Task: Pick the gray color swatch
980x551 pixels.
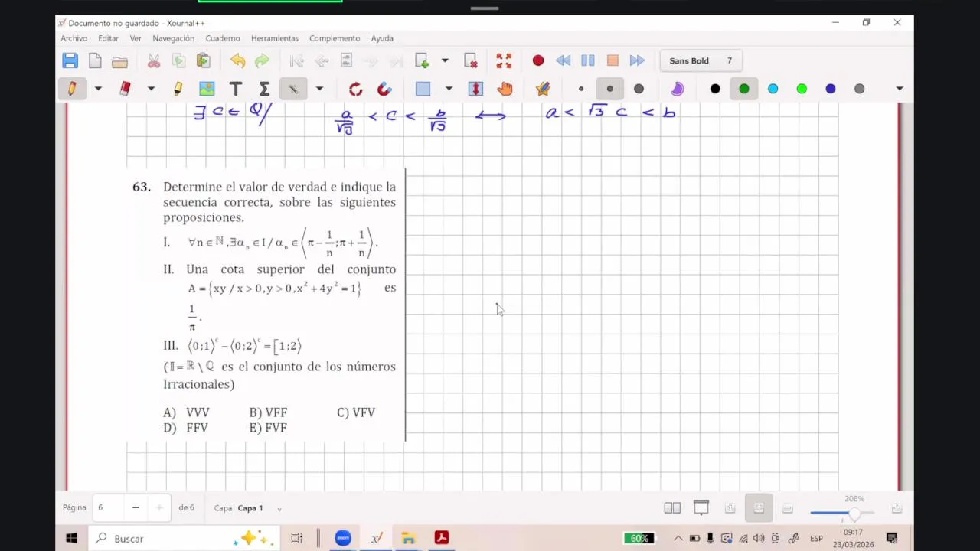Action: (860, 89)
